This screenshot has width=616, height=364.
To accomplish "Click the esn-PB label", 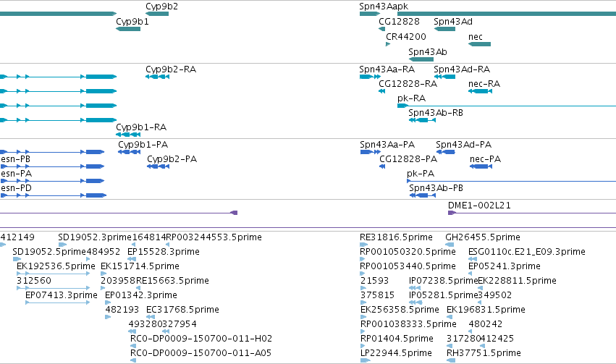I will pos(16,159).
